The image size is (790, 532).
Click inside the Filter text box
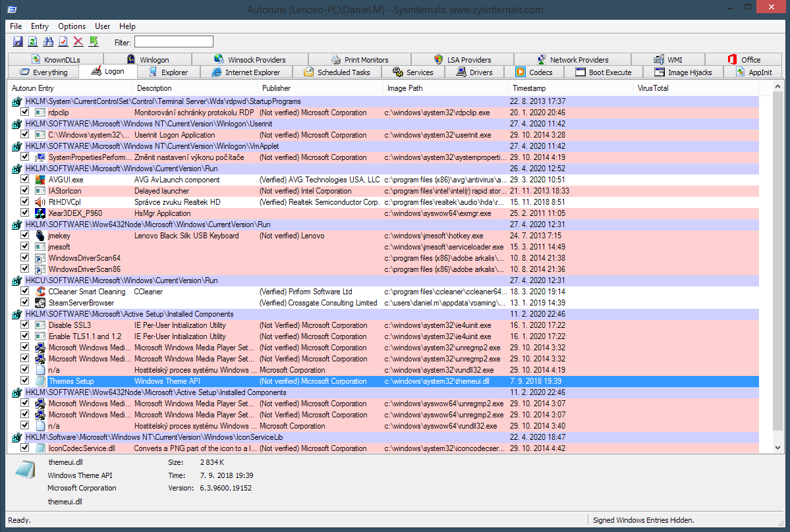[174, 42]
